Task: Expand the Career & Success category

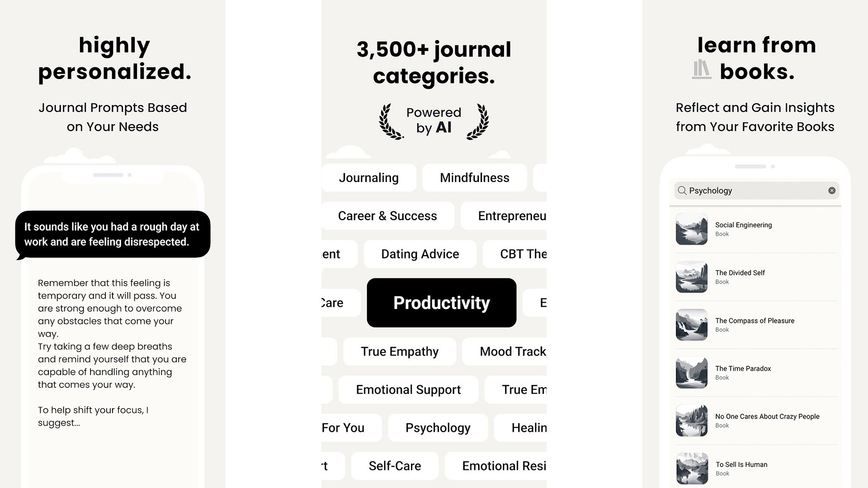Action: pyautogui.click(x=387, y=216)
